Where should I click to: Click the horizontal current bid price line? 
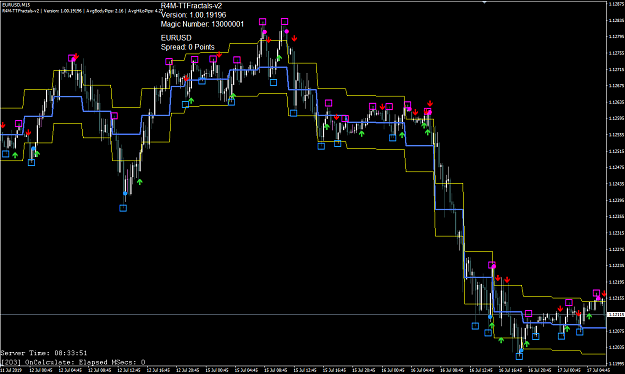(303, 315)
